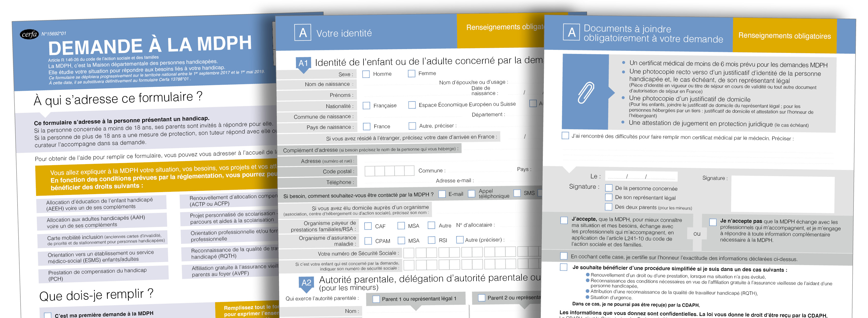Click the Que dois-je remplir ? heading
868x318 pixels.
(x=96, y=295)
